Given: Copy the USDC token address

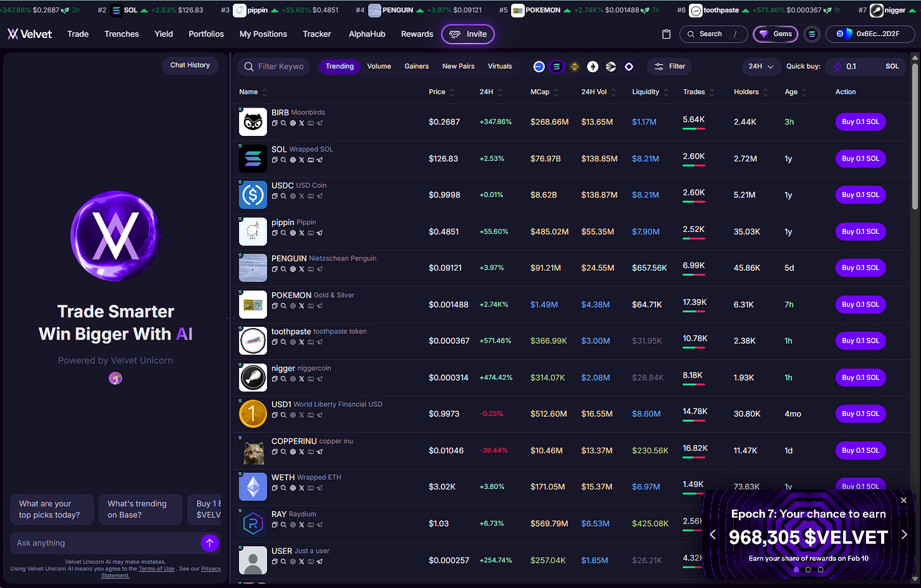Looking at the screenshot, I should coord(275,196).
